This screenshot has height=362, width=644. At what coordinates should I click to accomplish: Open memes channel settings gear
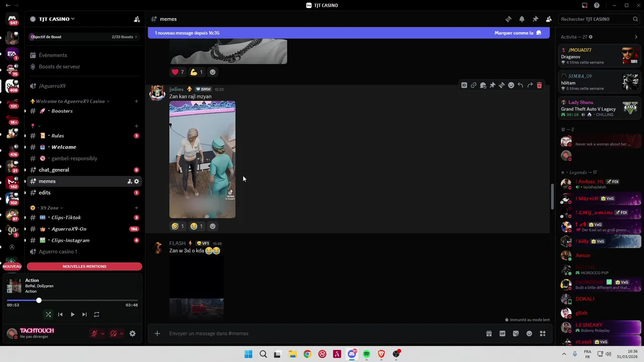point(136,182)
